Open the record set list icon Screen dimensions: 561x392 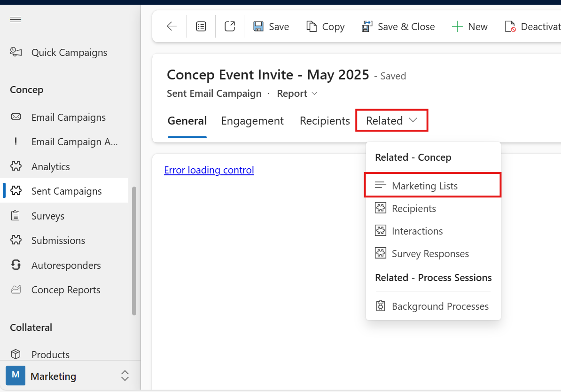(201, 26)
